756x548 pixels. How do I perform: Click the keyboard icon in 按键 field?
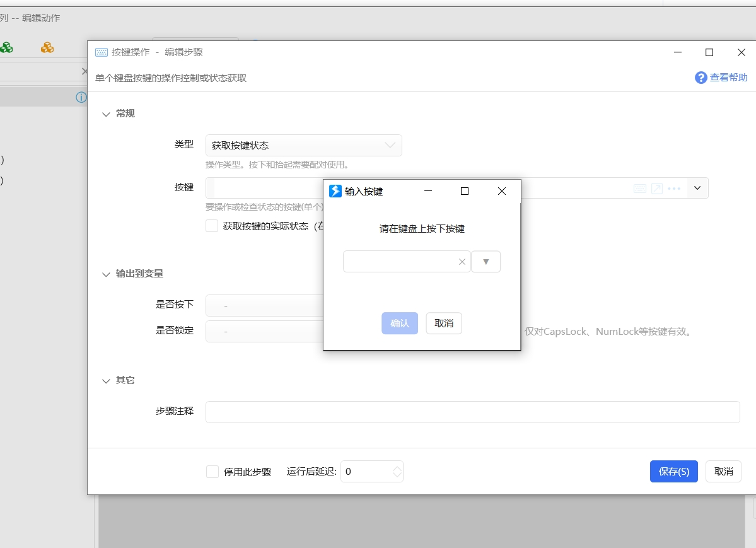pyautogui.click(x=640, y=189)
